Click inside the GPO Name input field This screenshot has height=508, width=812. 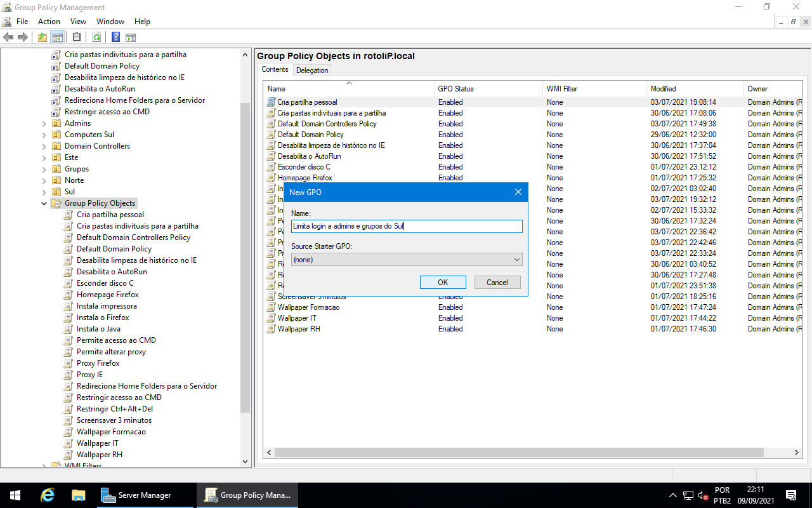[x=406, y=226]
